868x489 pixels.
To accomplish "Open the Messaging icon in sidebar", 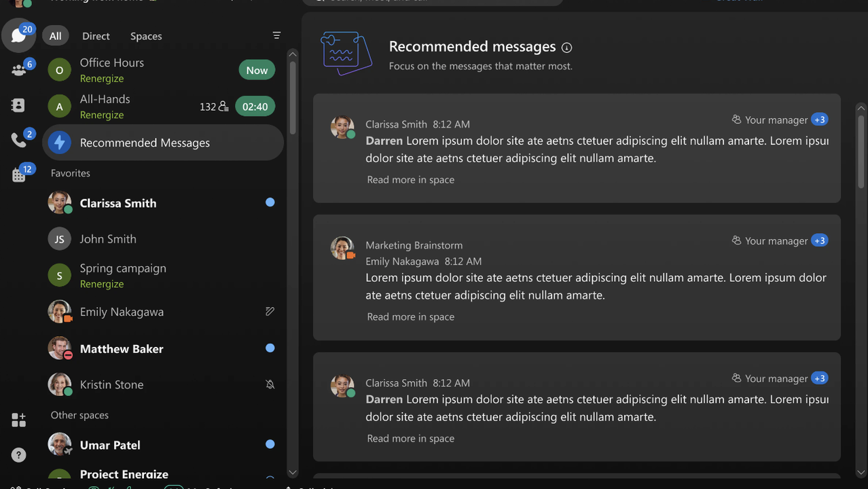I will (x=18, y=36).
